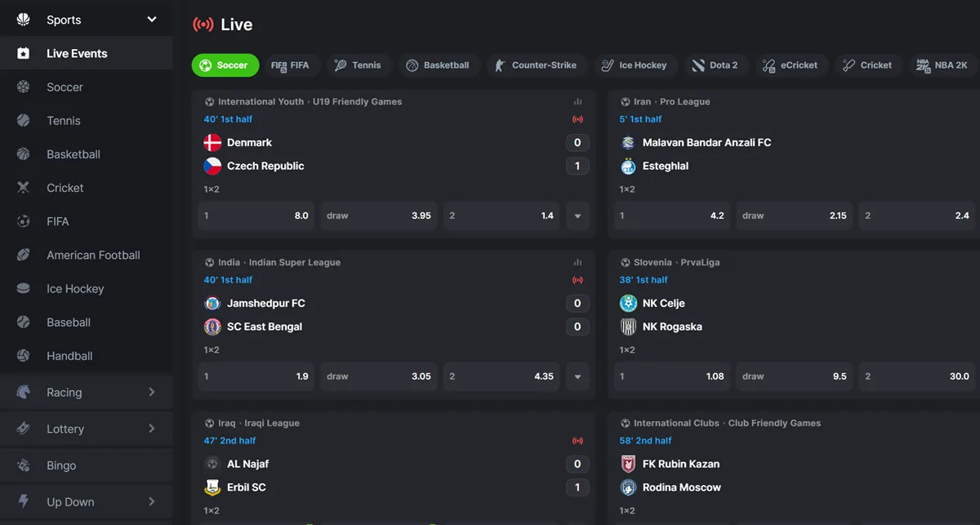The height and width of the screenshot is (525, 980).
Task: Click the Bingo sidebar icon
Action: tap(24, 465)
